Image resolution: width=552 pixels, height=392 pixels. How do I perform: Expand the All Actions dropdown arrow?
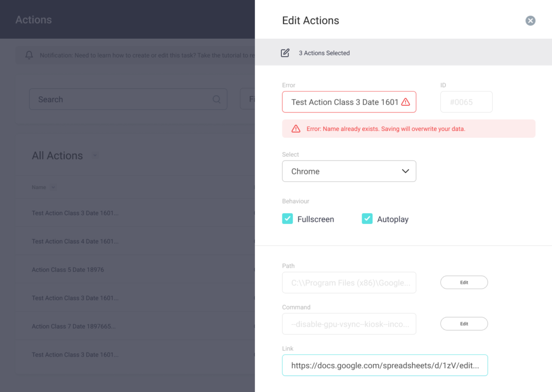tap(95, 156)
